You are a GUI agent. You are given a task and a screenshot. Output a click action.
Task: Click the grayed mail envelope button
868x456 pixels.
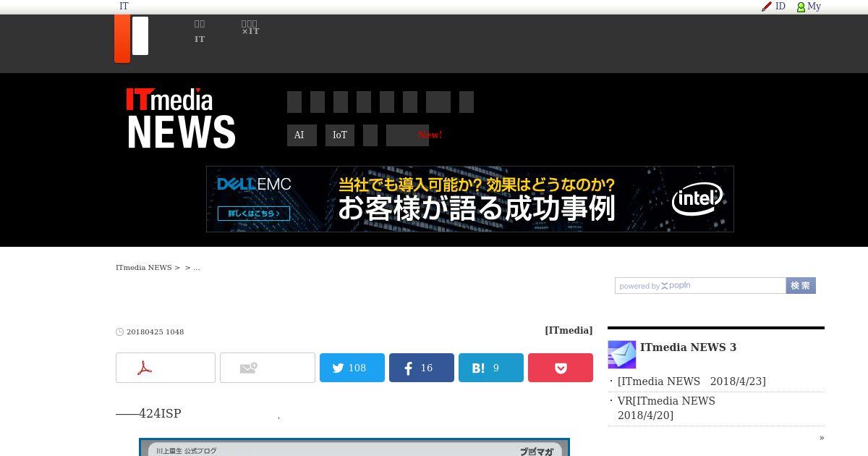268,368
